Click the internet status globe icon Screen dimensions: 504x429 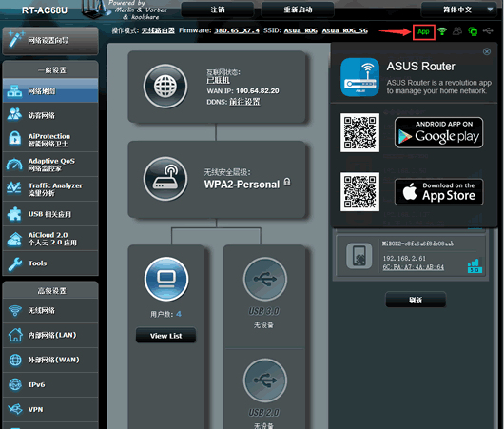tap(165, 87)
